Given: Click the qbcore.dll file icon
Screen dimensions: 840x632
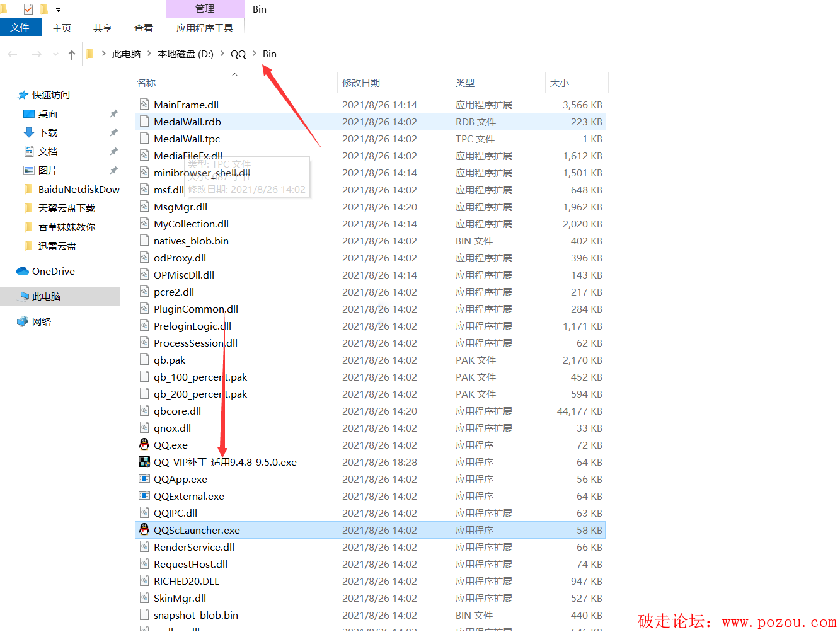Looking at the screenshot, I should pyautogui.click(x=144, y=411).
